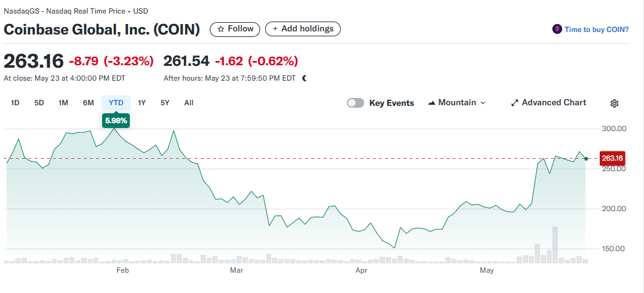
Task: Click the Coinbase Global, Inc. (COIN) heading
Action: point(102,30)
